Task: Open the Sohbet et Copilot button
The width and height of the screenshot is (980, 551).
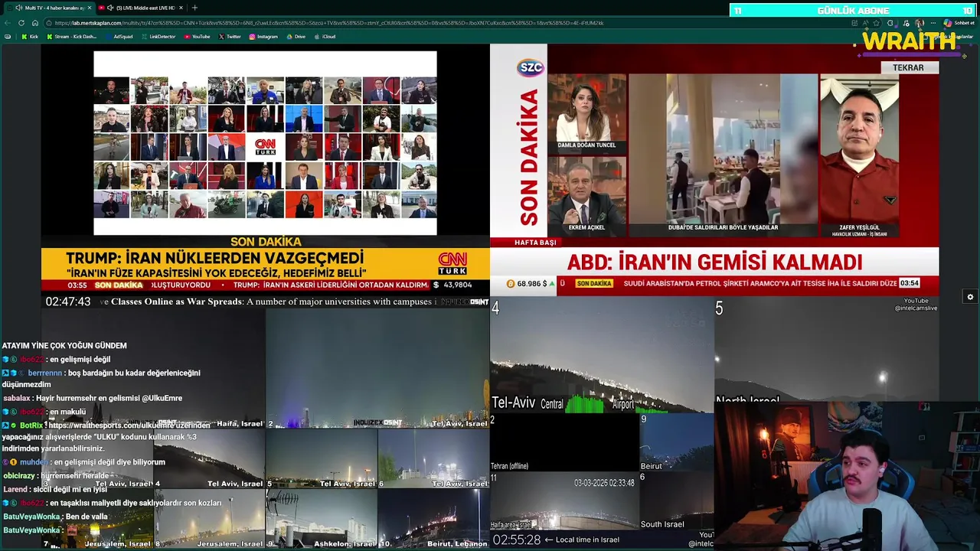Action: coord(958,23)
